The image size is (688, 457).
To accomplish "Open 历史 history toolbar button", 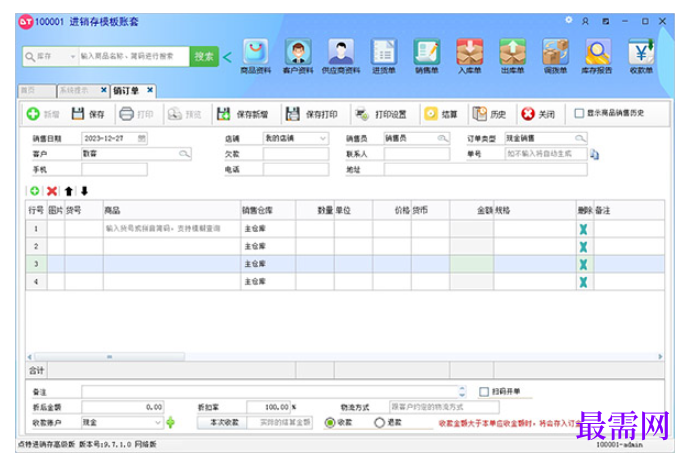I will click(x=489, y=114).
